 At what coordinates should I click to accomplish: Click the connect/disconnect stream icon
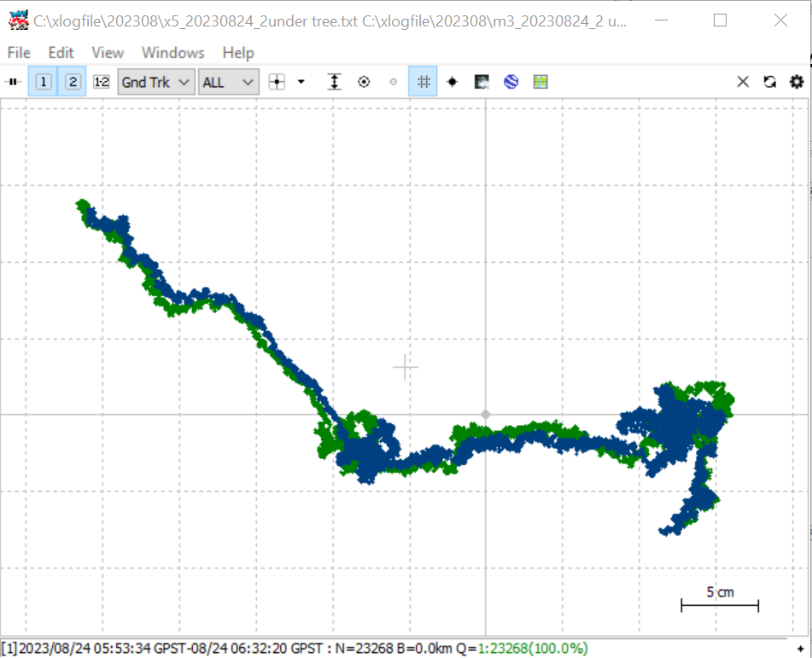tap(13, 82)
